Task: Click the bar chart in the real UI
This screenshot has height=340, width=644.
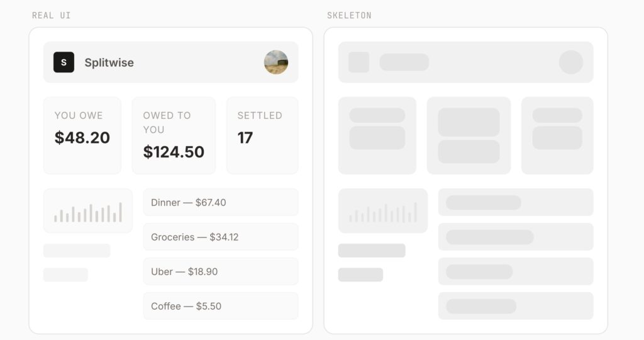Action: point(88,211)
